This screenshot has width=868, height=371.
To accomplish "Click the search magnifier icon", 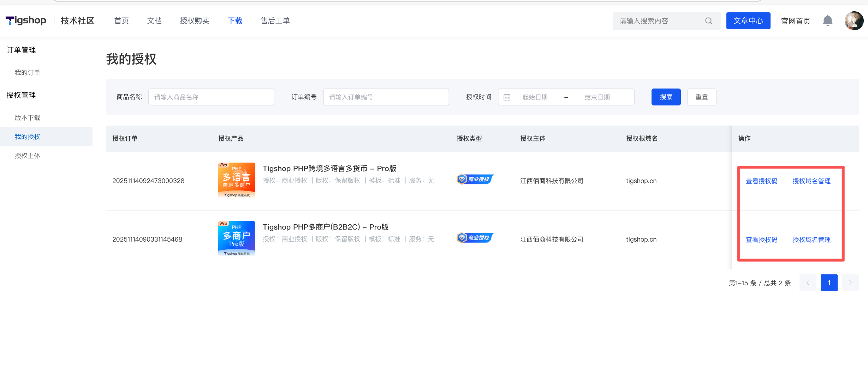I will (708, 21).
